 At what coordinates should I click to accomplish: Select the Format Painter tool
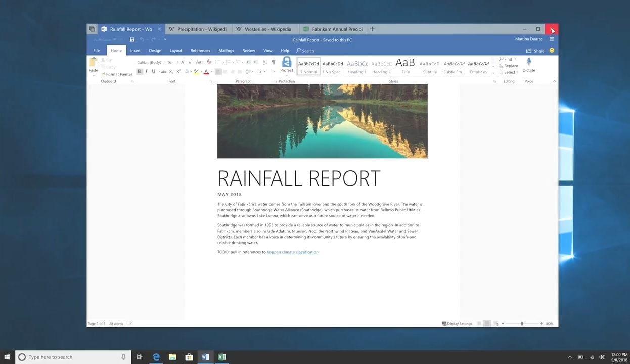(x=117, y=74)
